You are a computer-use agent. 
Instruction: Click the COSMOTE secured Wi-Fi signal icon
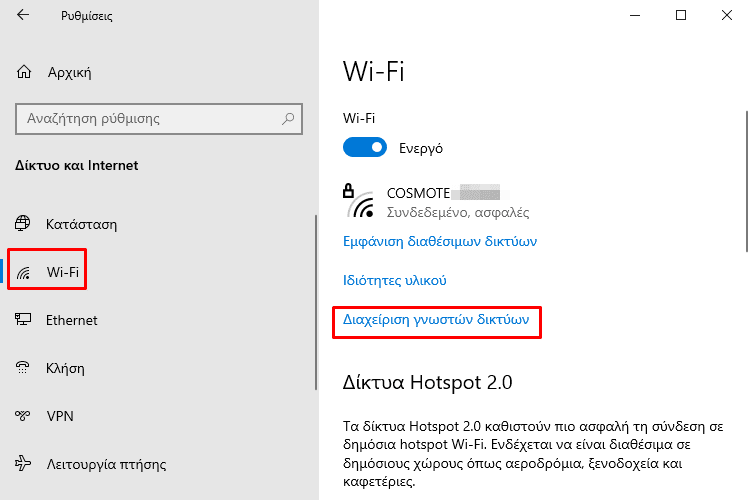point(359,201)
